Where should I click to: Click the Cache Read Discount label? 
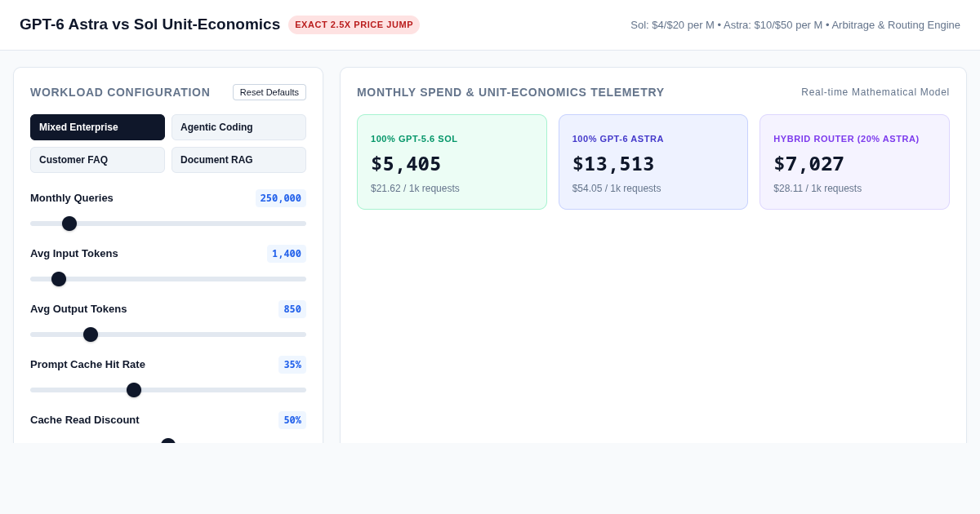[x=85, y=420]
